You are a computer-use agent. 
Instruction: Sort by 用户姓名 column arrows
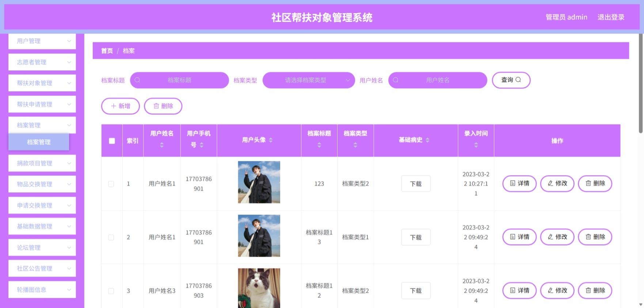point(162,145)
